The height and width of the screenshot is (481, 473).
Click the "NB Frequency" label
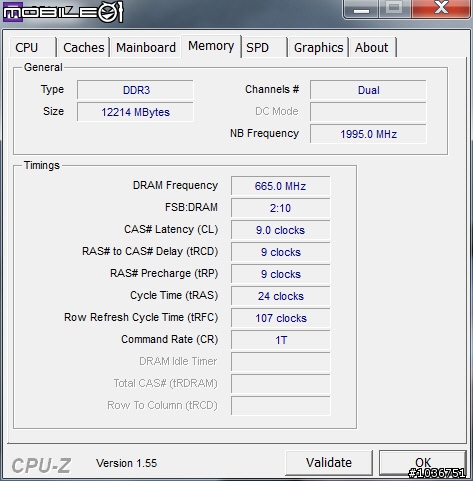tap(264, 133)
